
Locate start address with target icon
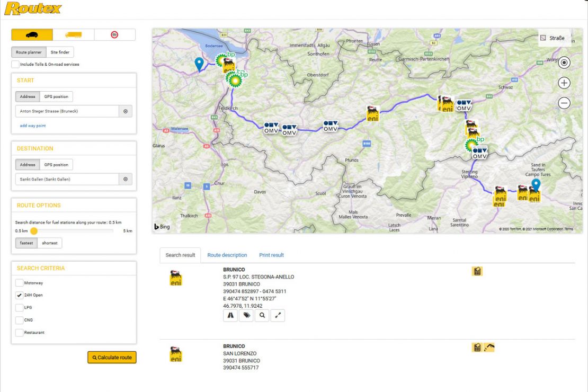126,111
